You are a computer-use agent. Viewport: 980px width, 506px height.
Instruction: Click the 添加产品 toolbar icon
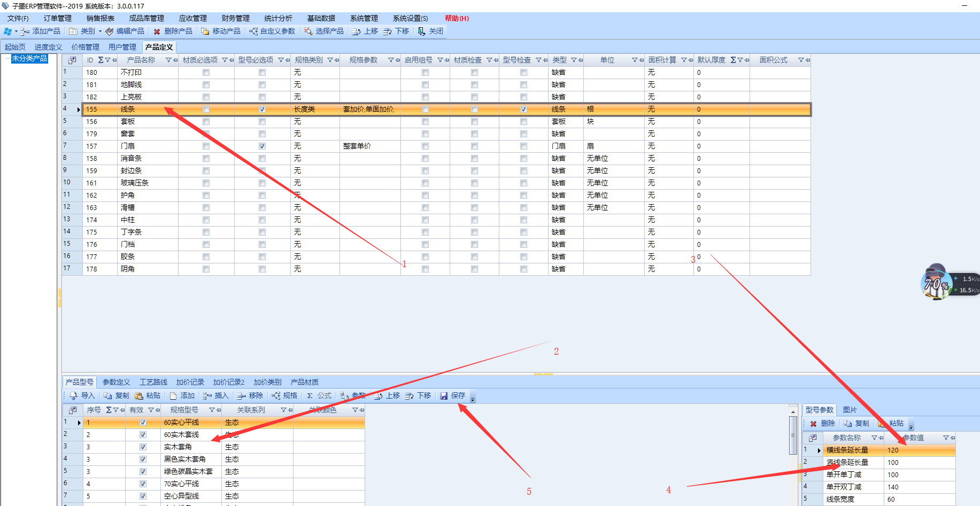(x=25, y=32)
